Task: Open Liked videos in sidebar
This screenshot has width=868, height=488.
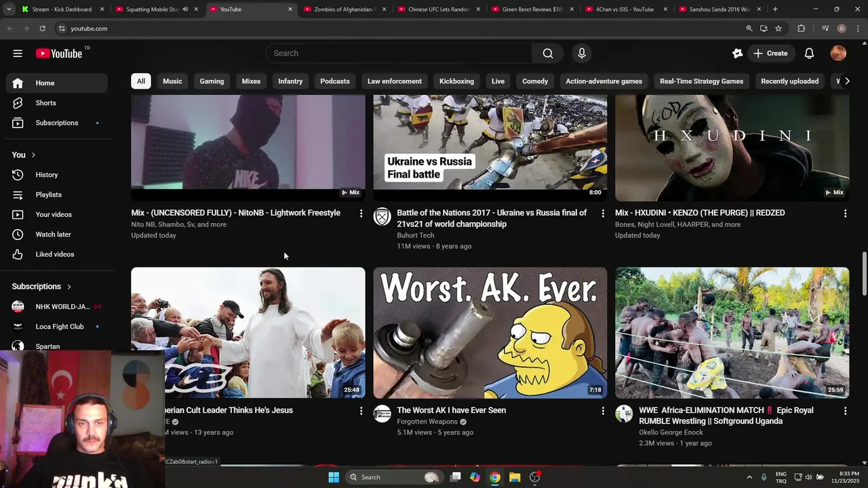Action: pyautogui.click(x=57, y=254)
